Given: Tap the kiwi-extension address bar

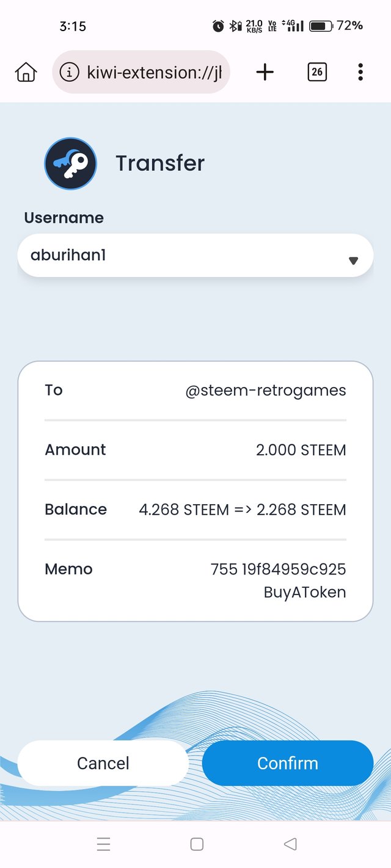Looking at the screenshot, I should click(153, 72).
